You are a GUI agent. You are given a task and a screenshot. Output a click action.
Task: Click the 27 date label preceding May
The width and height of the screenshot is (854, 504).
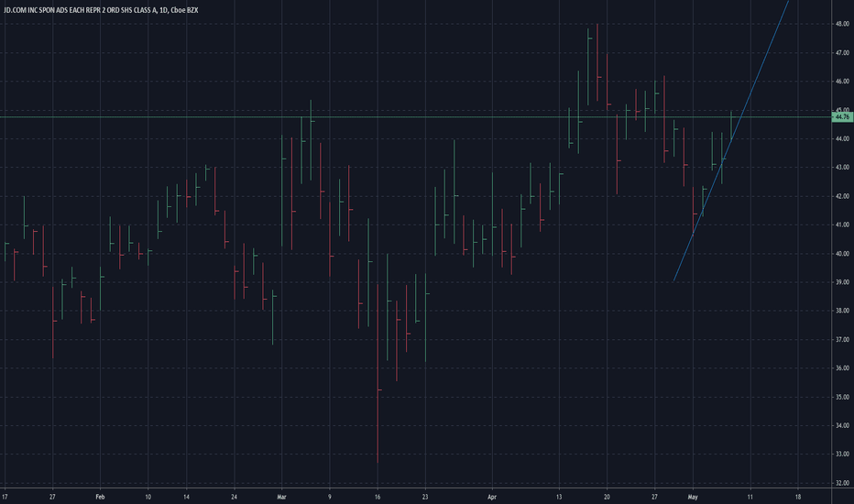click(x=654, y=497)
